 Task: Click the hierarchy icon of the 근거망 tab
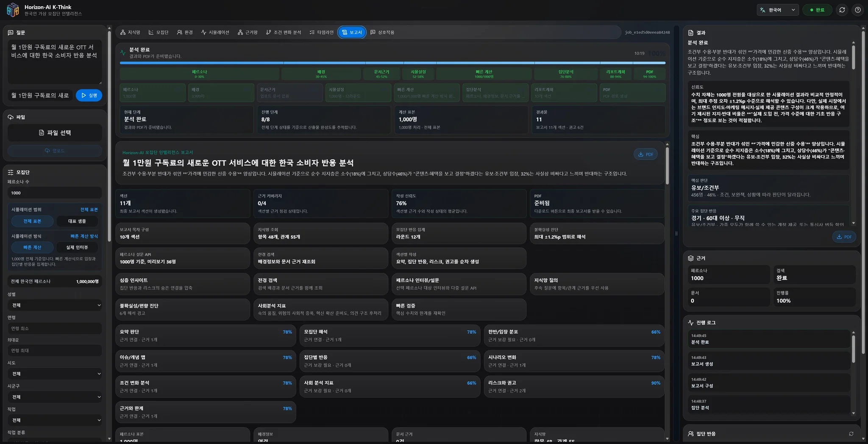[240, 32]
